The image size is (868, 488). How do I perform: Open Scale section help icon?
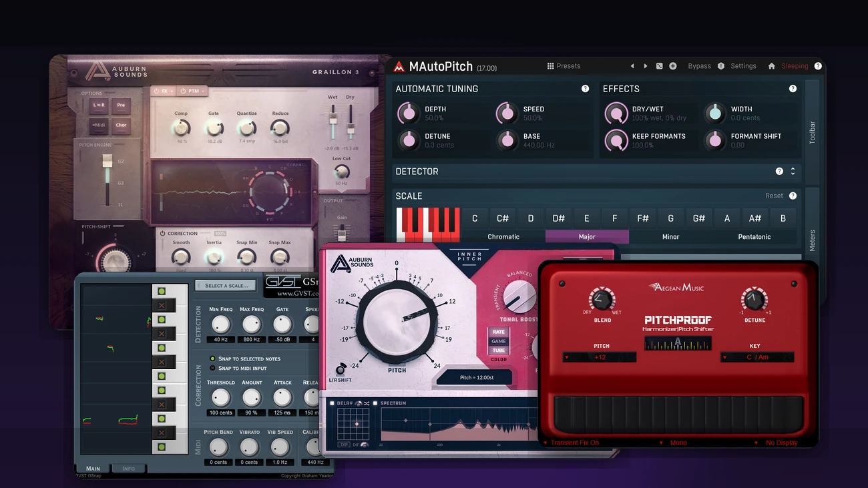coord(793,196)
